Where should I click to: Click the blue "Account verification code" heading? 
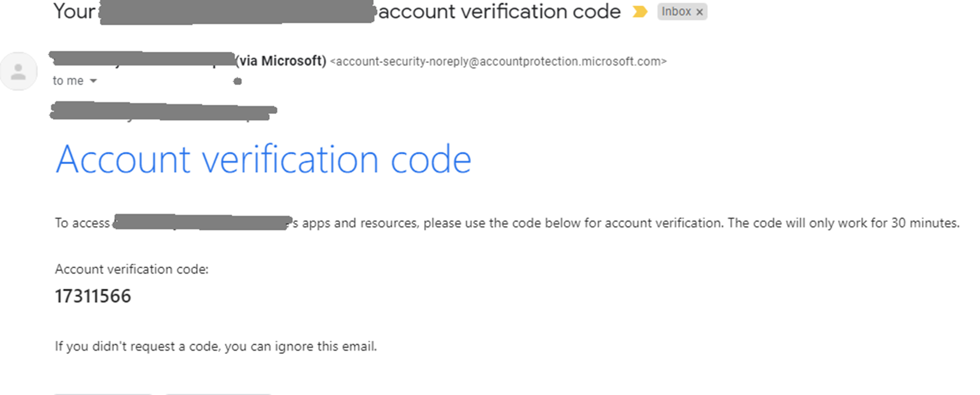tap(263, 160)
